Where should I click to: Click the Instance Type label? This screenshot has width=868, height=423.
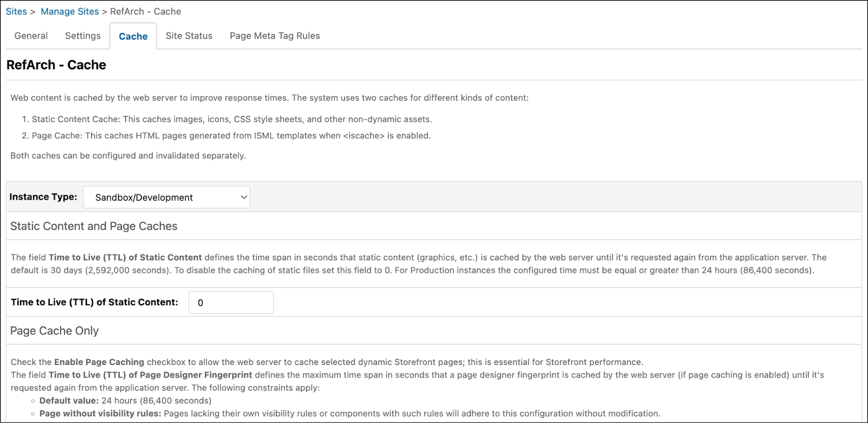(x=43, y=197)
